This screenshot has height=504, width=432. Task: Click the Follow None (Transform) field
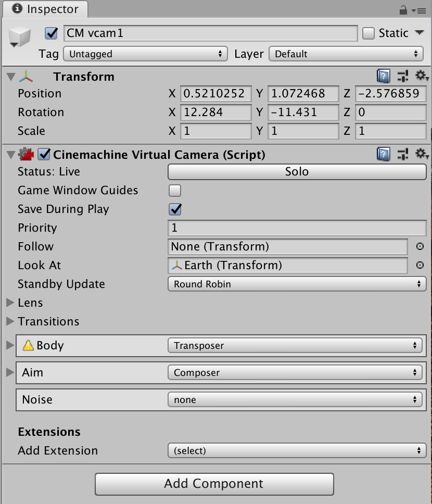[288, 247]
